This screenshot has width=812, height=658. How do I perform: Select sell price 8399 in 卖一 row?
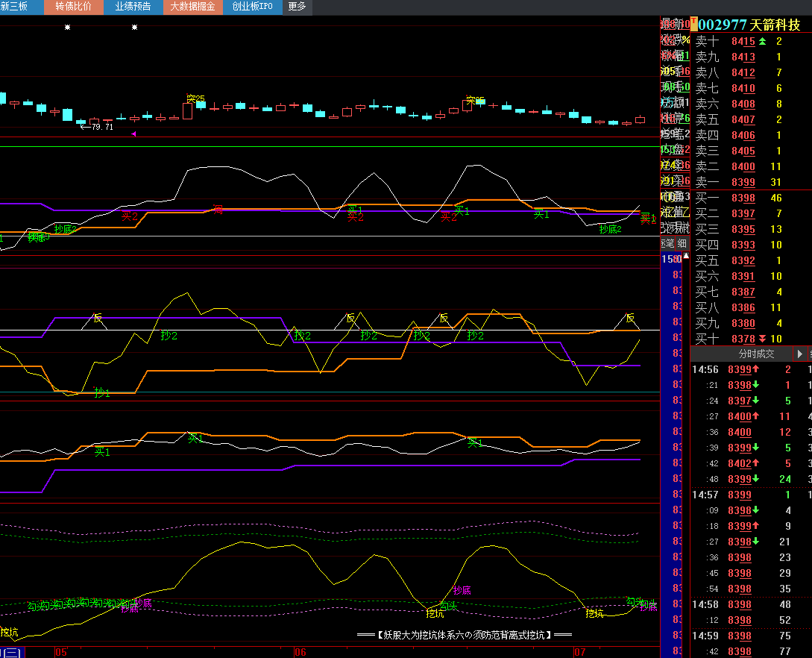click(743, 182)
